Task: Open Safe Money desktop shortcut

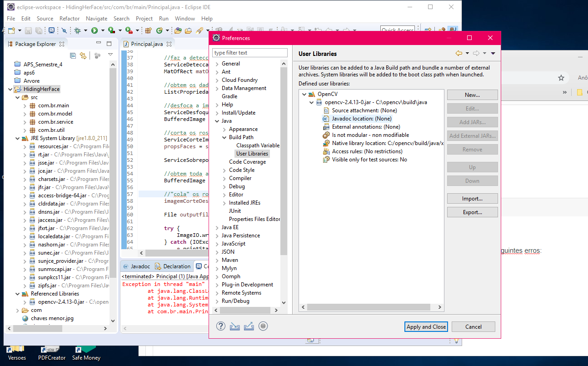Action: tap(86, 353)
